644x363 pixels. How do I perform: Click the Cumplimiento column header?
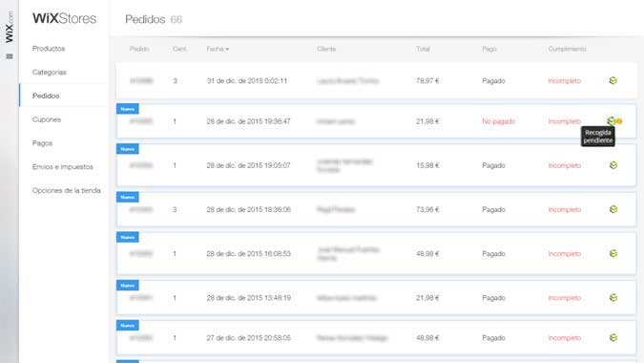(x=567, y=49)
